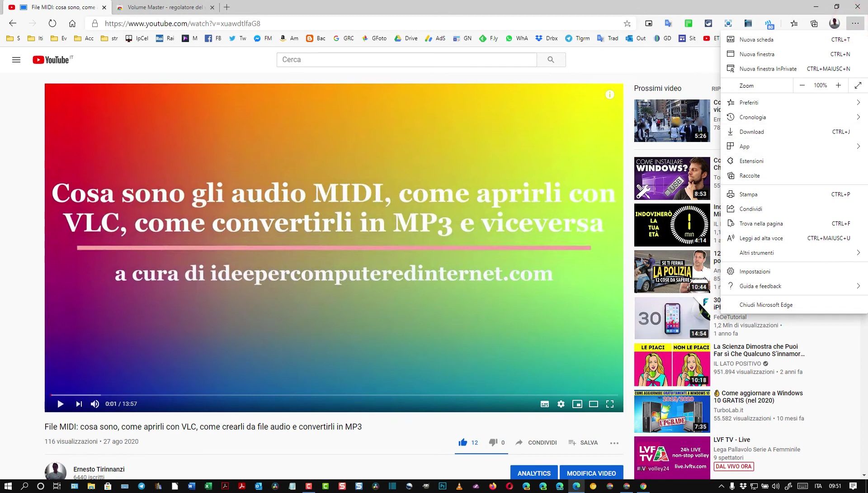Go back with browser back arrow

click(13, 24)
